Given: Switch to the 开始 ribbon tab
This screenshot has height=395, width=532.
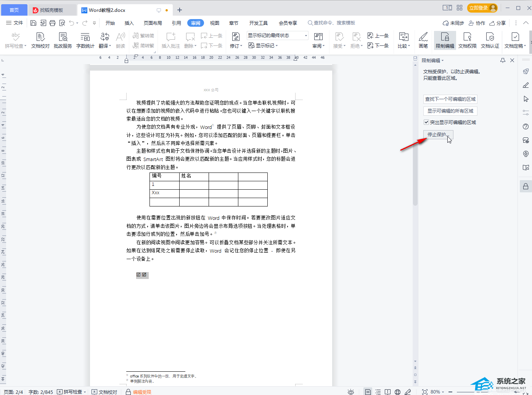Looking at the screenshot, I should [110, 23].
